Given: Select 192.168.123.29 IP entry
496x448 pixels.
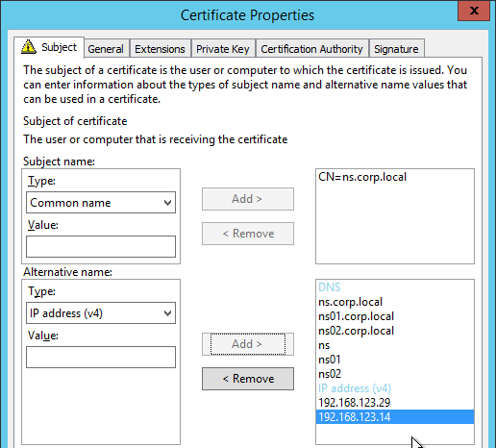Looking at the screenshot, I should (354, 403).
